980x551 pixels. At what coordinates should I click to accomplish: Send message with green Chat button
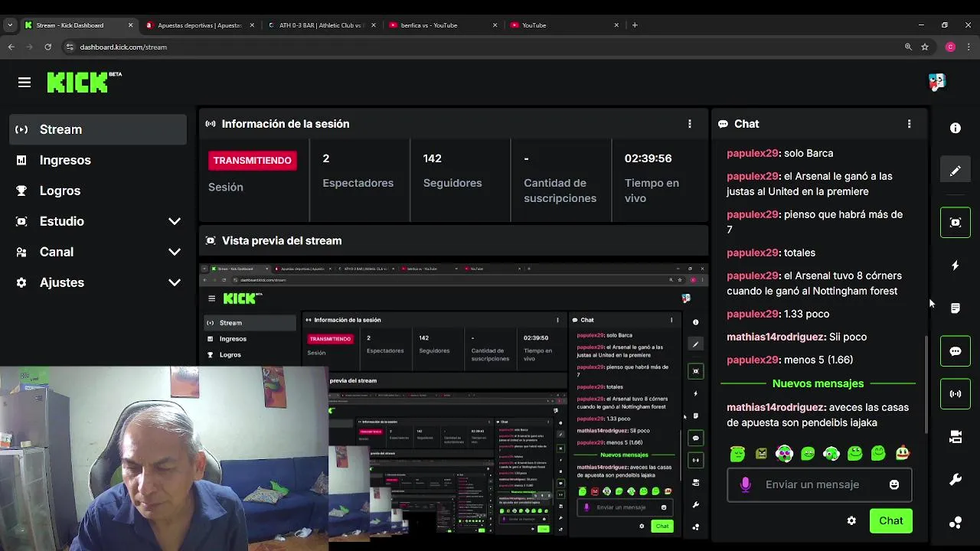point(890,521)
